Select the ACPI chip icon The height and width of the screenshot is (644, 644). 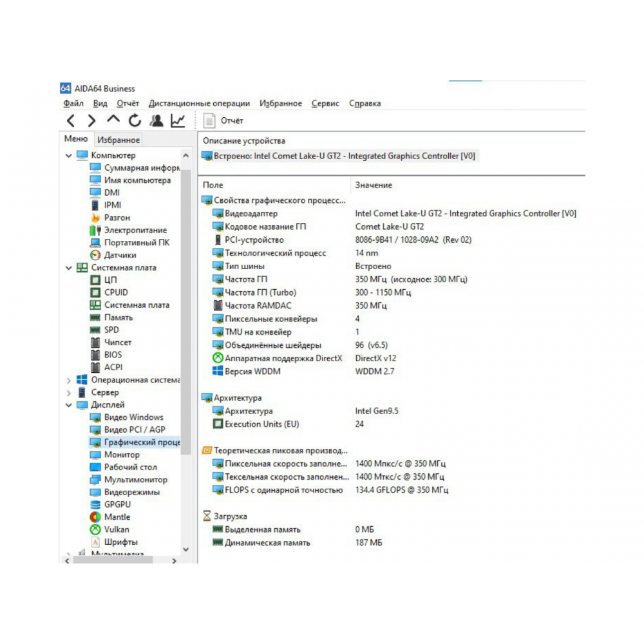point(95,368)
